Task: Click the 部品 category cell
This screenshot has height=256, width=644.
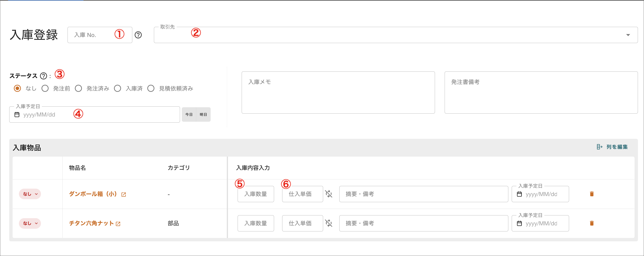Action: [x=173, y=223]
